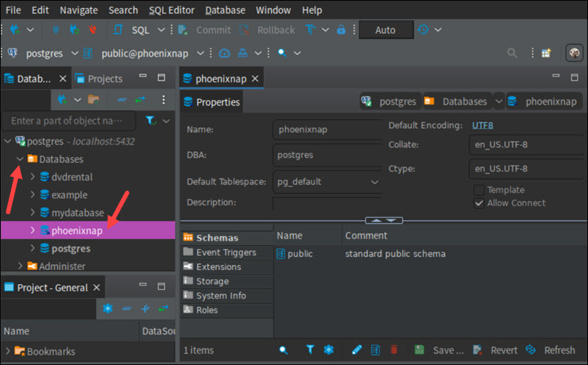Open dropdown next to transaction log icon

(x=438, y=29)
